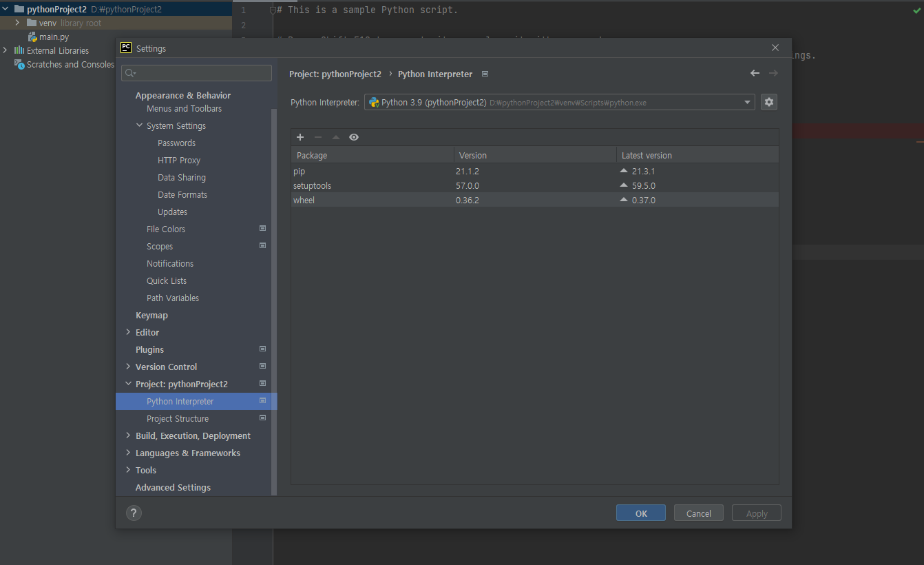Click project-level icon beside Scopes
Viewport: 924px width, 565px height.
click(262, 245)
